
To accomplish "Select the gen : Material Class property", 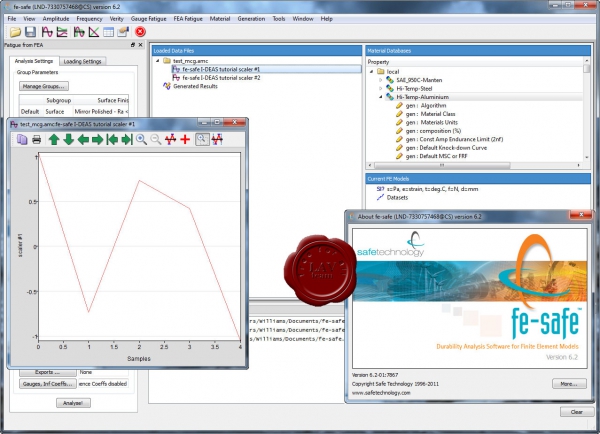I will tap(426, 114).
